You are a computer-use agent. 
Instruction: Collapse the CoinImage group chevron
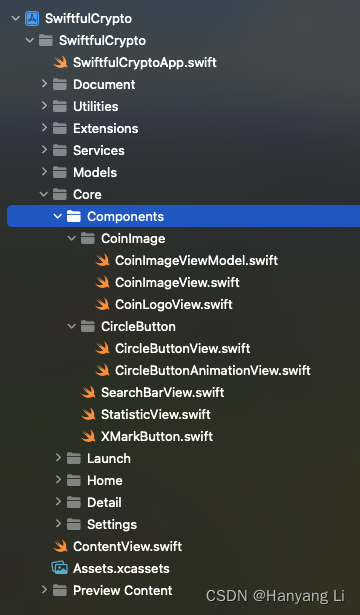pyautogui.click(x=72, y=238)
